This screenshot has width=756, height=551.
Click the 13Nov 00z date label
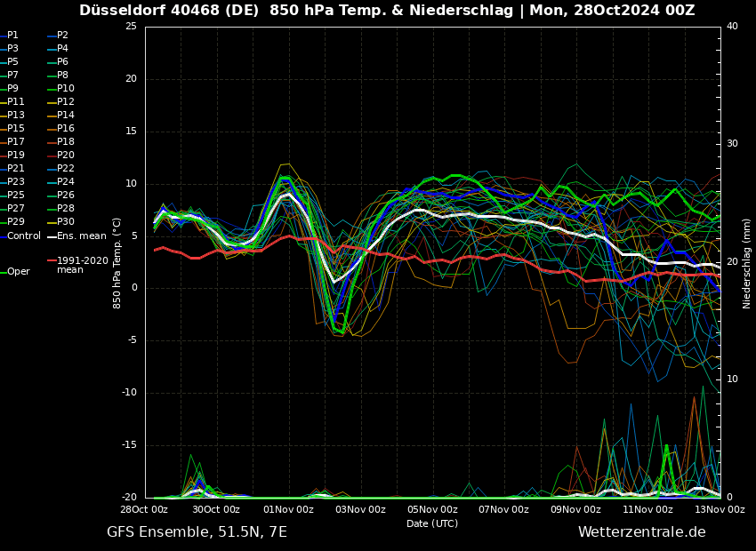tap(719, 509)
